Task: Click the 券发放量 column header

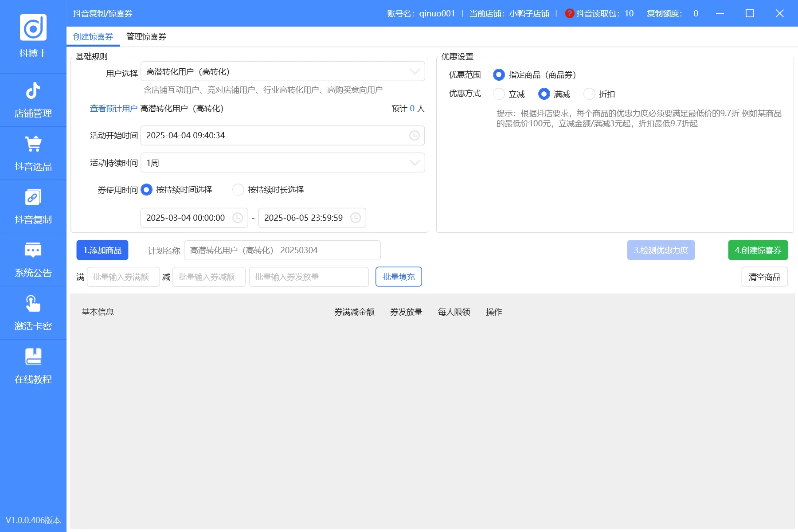Action: point(406,312)
